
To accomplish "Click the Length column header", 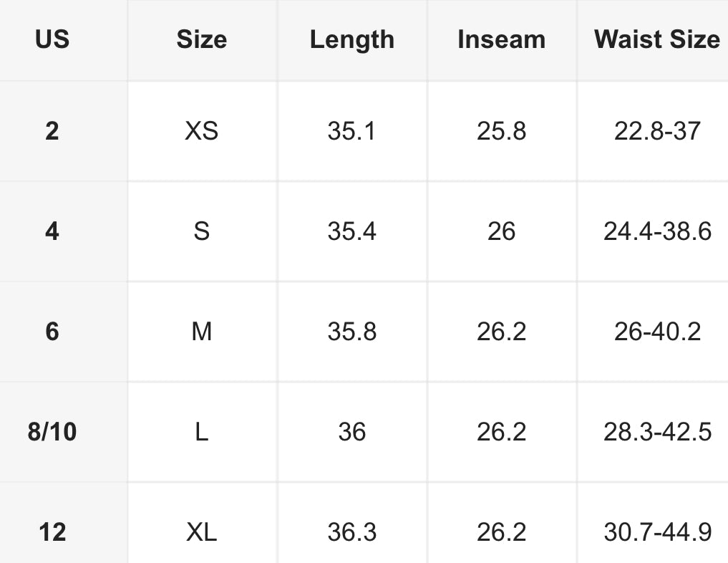I will point(351,39).
